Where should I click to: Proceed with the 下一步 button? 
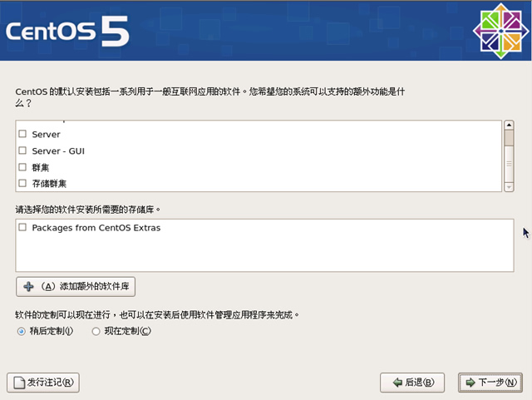[491, 383]
